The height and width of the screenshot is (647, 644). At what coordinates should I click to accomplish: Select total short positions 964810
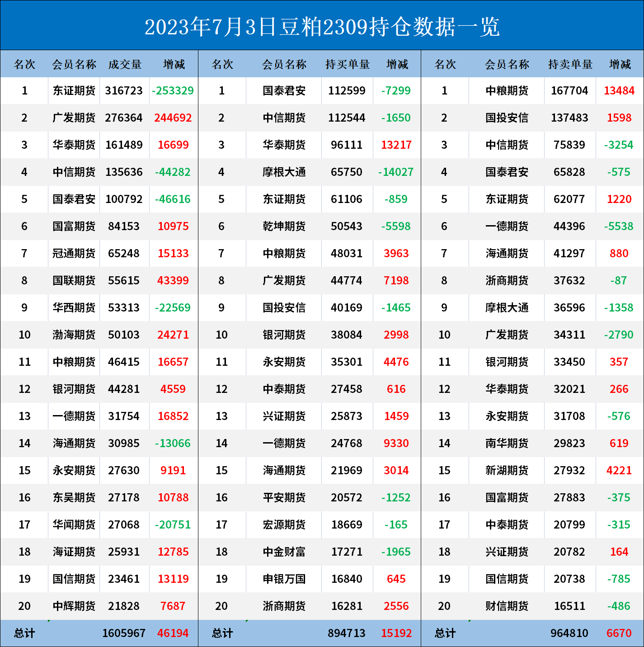[569, 633]
